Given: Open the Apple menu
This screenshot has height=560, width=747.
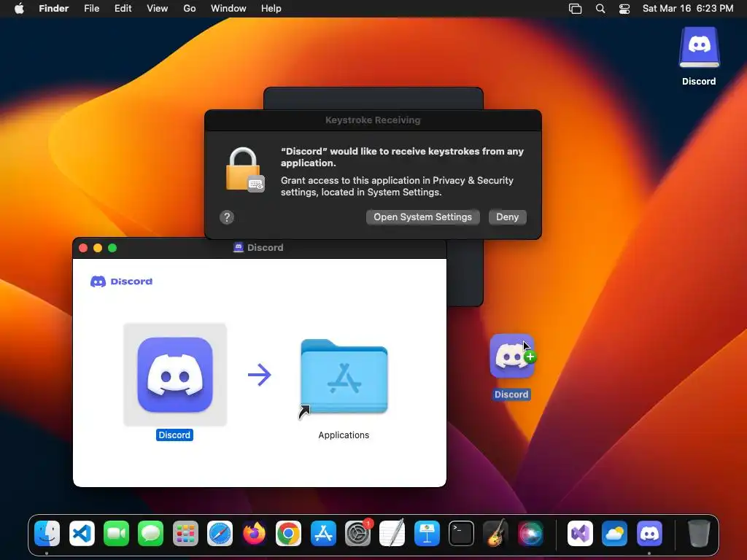Looking at the screenshot, I should click(x=19, y=9).
